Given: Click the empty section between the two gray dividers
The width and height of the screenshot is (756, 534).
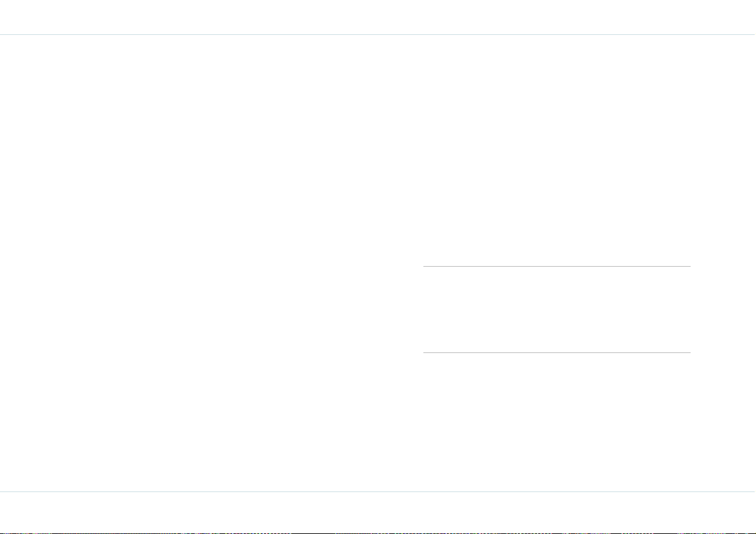Looking at the screenshot, I should 557,309.
